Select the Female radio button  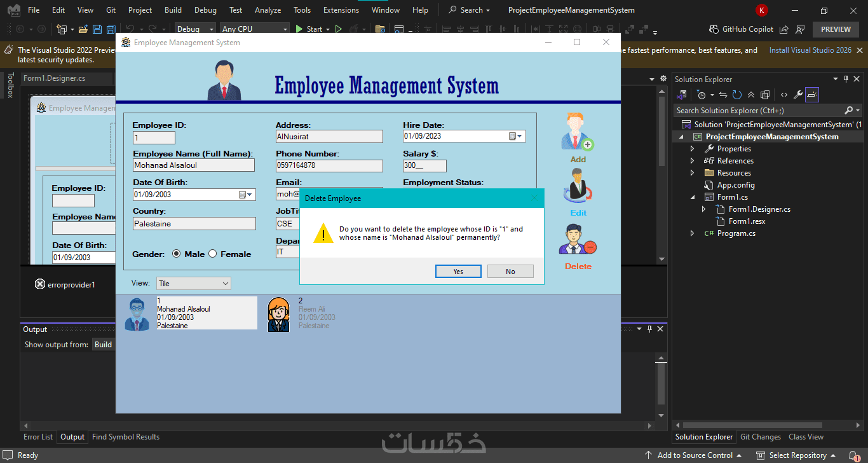click(213, 254)
